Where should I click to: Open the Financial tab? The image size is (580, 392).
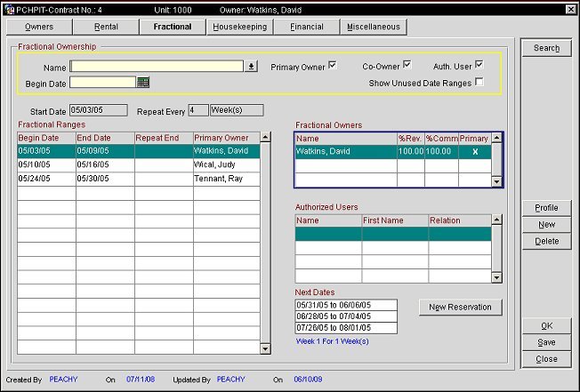tap(306, 27)
